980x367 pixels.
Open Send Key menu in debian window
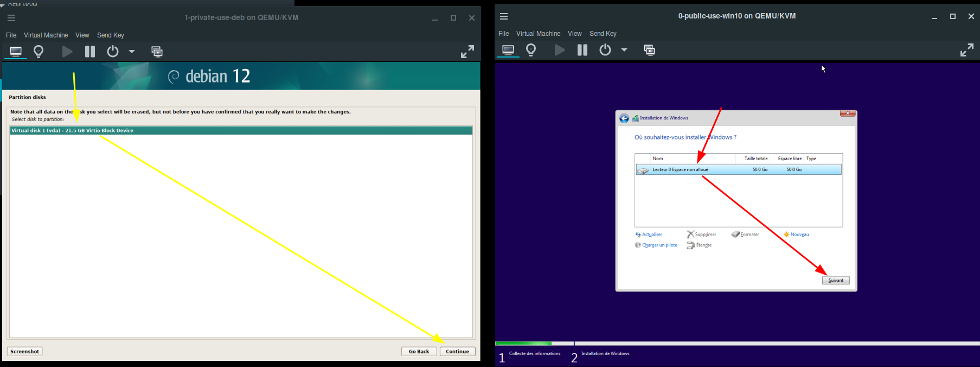pos(111,35)
